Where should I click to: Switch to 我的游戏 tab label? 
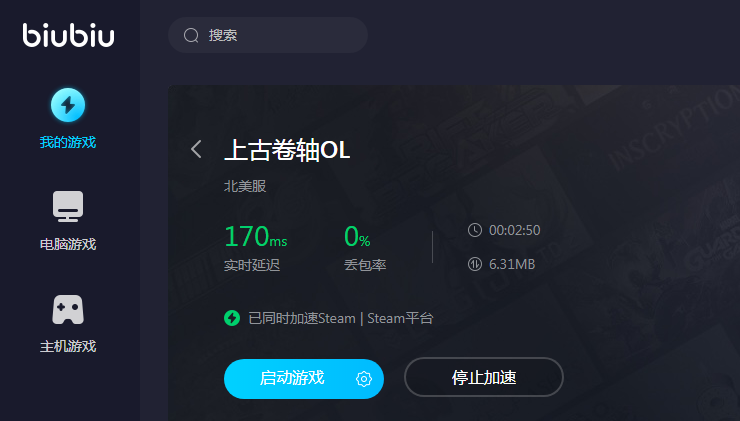click(68, 142)
